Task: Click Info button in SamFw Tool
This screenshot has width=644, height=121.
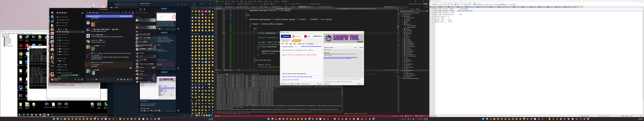Action: [355, 47]
